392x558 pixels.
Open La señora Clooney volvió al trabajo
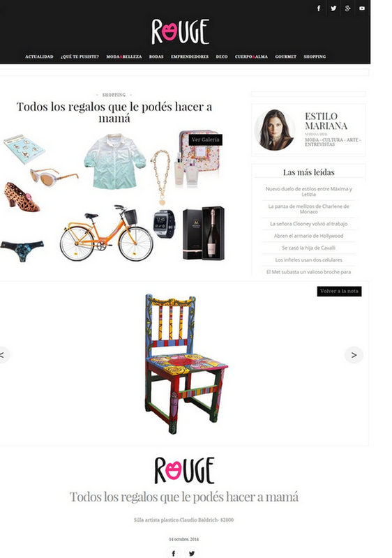coord(309,224)
